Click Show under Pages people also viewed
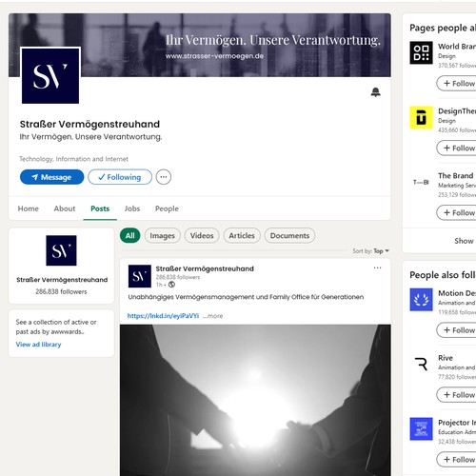476x476 pixels. click(464, 241)
